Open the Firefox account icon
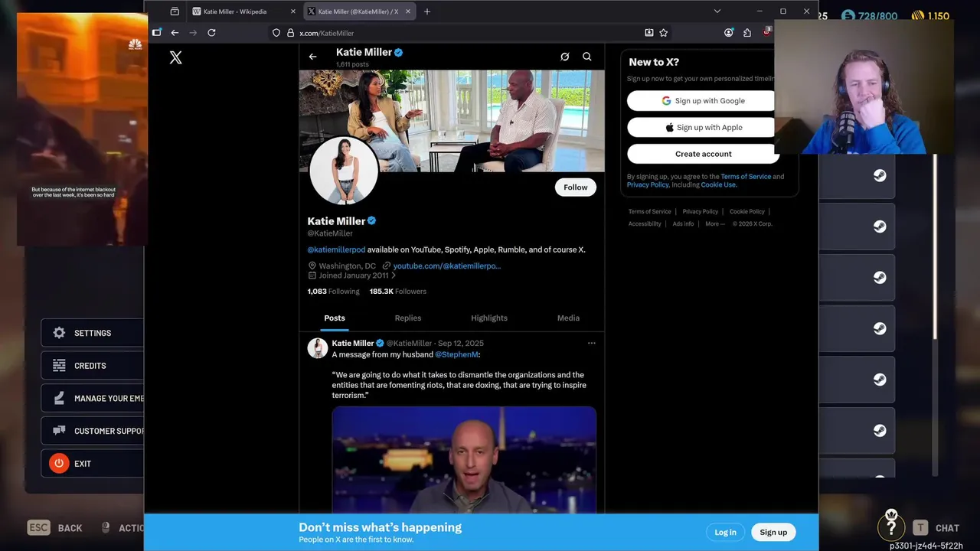 tap(729, 33)
